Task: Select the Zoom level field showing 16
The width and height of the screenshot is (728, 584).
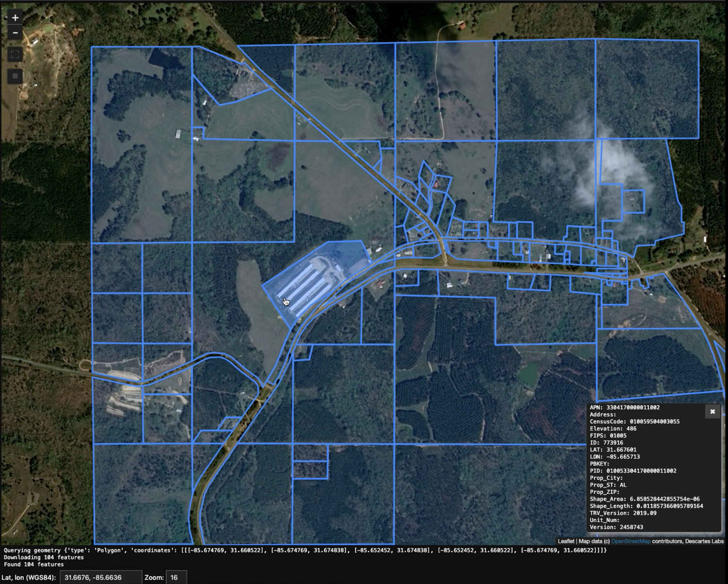Action: [176, 577]
